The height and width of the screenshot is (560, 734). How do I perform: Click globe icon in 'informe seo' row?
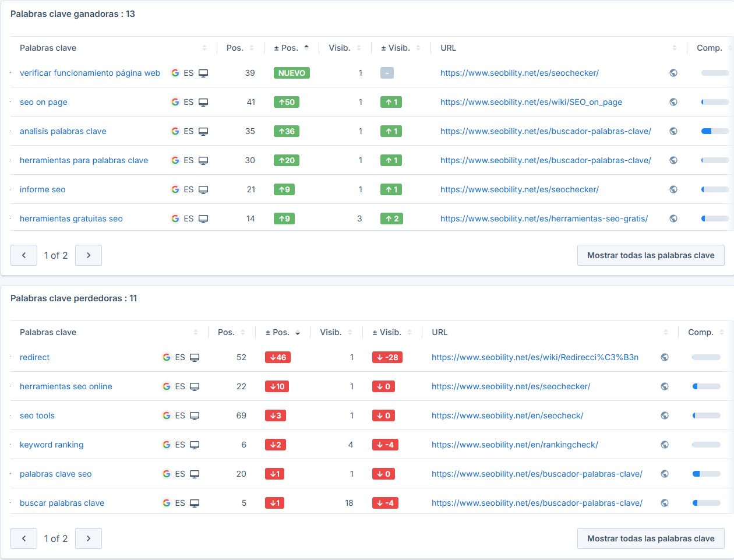pyautogui.click(x=673, y=189)
